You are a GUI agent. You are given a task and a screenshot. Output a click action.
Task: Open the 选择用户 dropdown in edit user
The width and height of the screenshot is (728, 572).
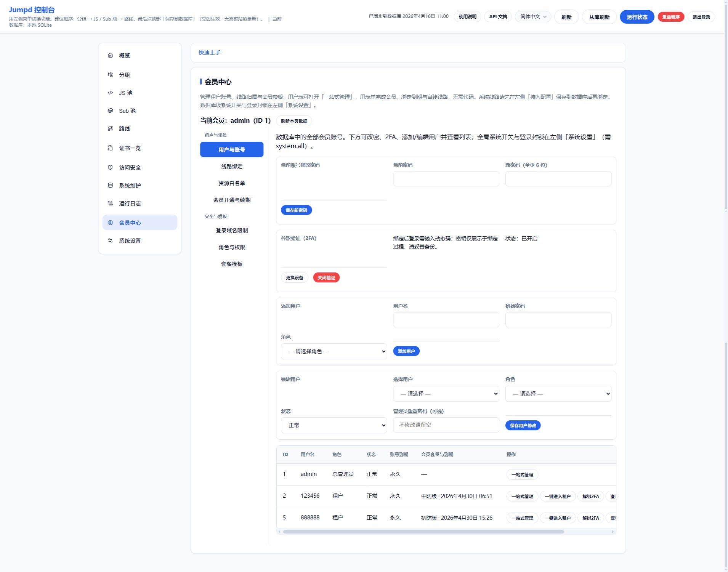pyautogui.click(x=446, y=394)
